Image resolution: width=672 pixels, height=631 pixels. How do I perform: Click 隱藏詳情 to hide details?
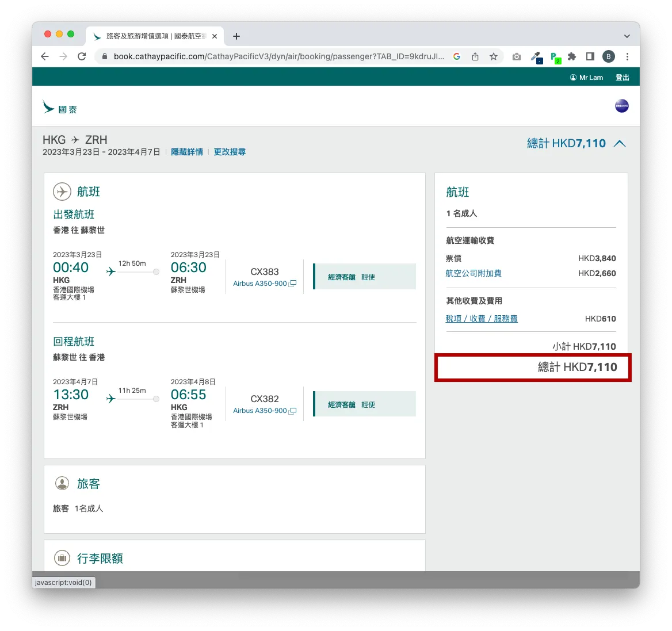point(187,152)
